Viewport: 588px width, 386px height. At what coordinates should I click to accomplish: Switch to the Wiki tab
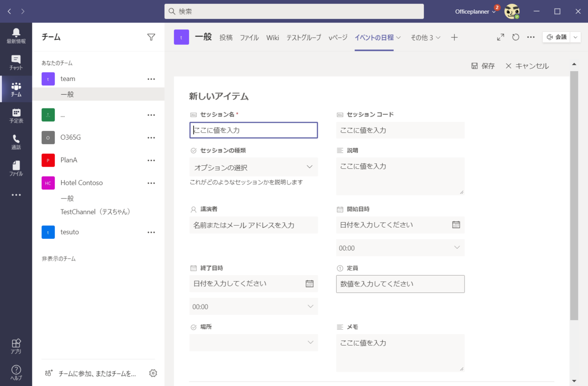272,37
